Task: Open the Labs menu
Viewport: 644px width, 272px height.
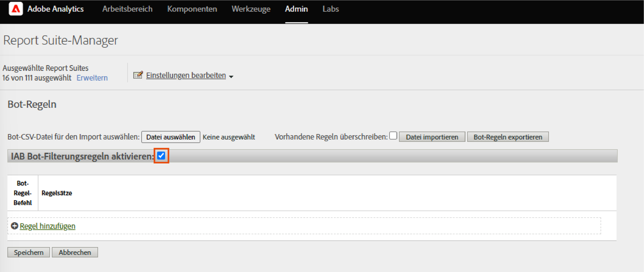Action: coord(331,9)
